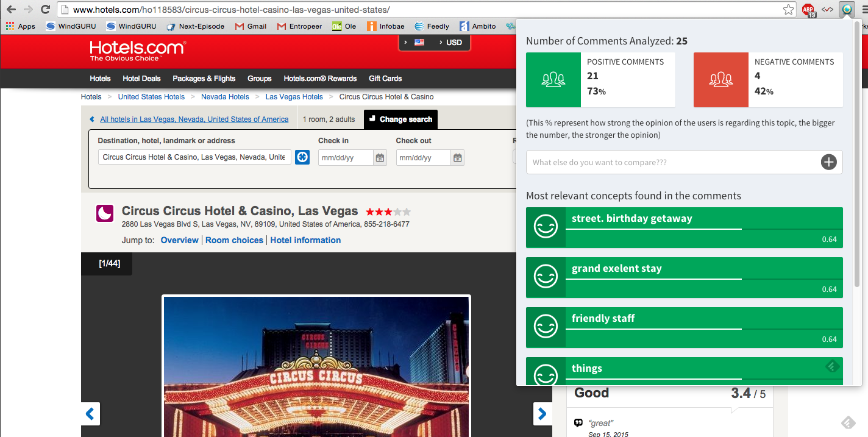868x437 pixels.
Task: Click the destination input field
Action: [x=194, y=157]
